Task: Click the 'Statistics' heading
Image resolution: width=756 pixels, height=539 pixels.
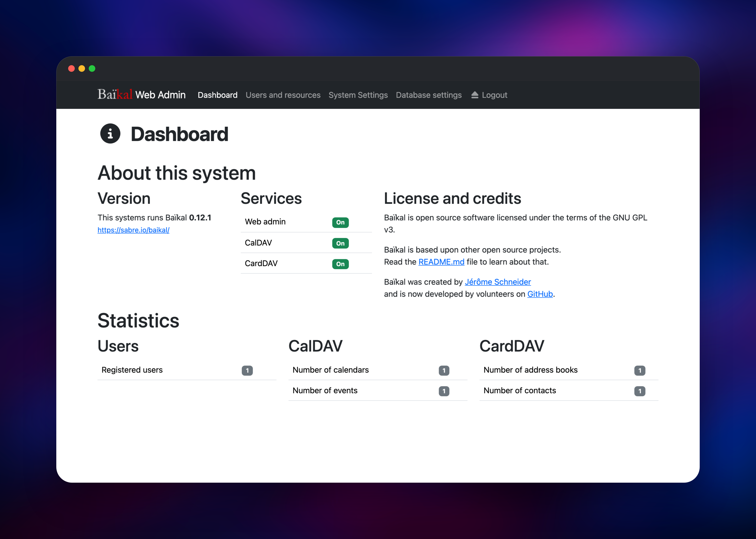Action: coord(138,321)
